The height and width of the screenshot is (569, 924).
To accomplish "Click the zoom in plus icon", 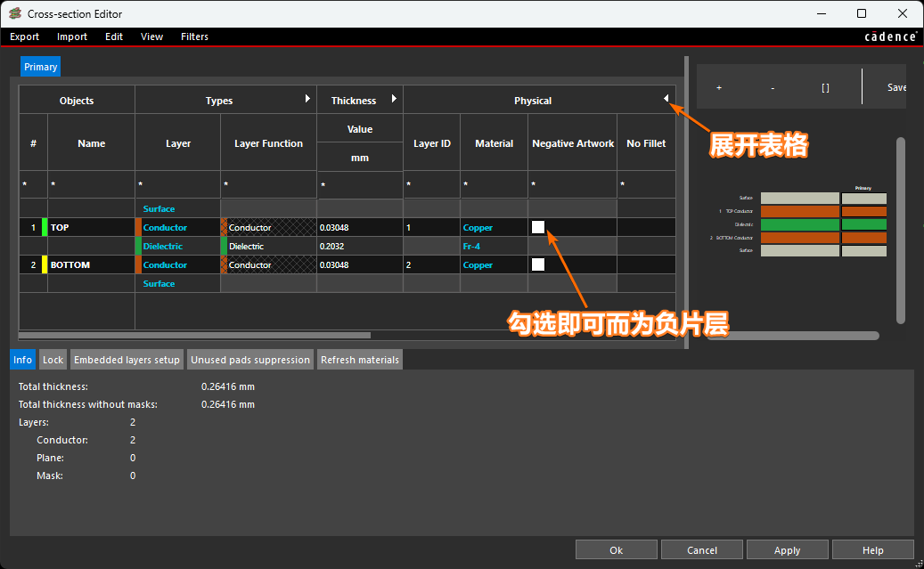I will click(x=719, y=88).
